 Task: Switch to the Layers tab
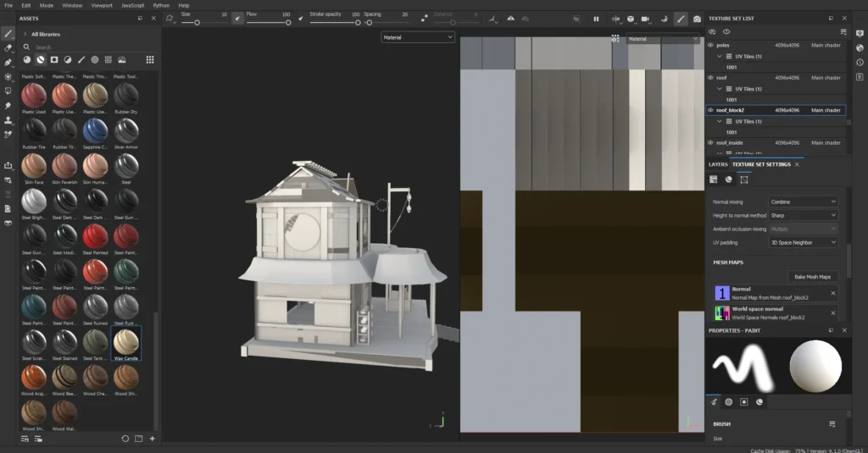pos(718,164)
